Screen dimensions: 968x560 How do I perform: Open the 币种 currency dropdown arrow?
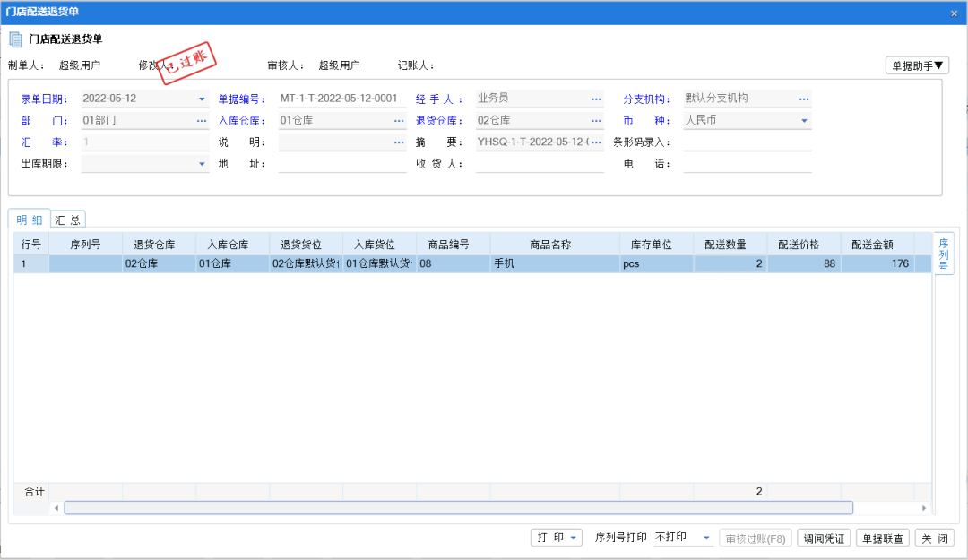tap(804, 120)
